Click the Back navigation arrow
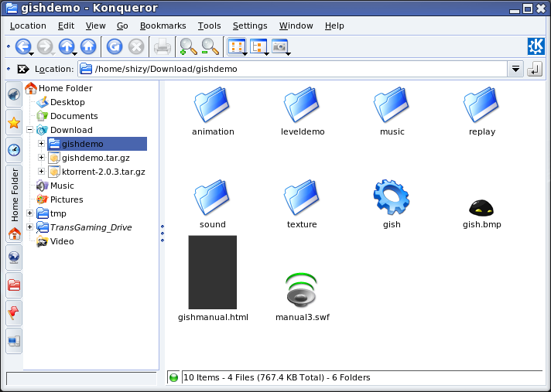 click(x=23, y=46)
